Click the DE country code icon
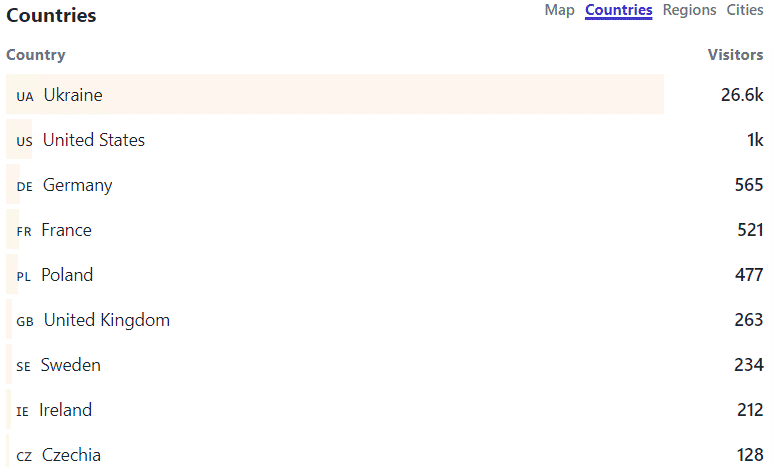The height and width of the screenshot is (467, 775). pyautogui.click(x=24, y=186)
